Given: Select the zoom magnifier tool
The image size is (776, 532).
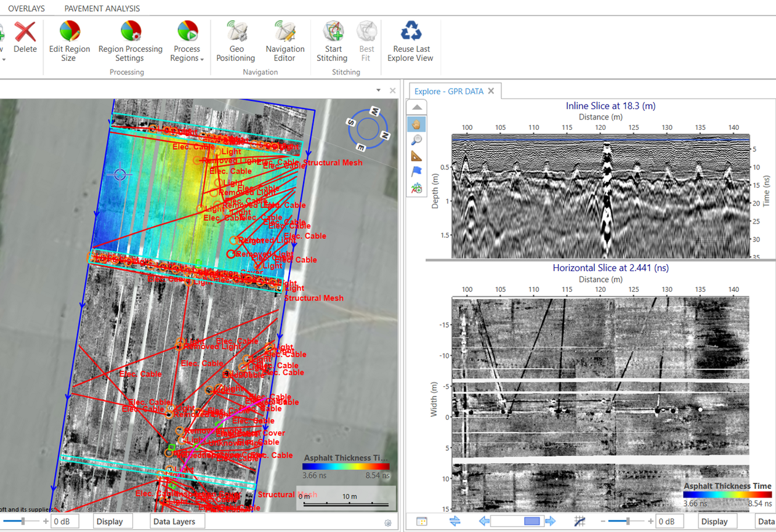Looking at the screenshot, I should 417,140.
